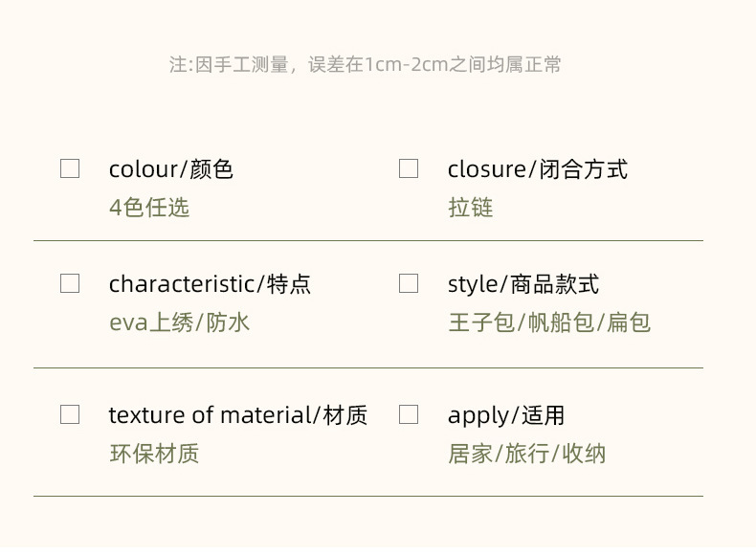Click the style/商品款式 label

click(x=523, y=284)
